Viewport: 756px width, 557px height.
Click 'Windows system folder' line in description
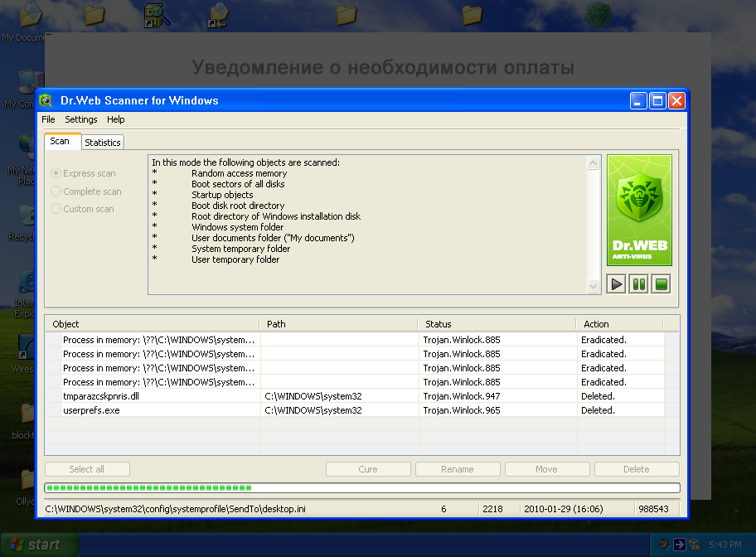[x=238, y=227]
